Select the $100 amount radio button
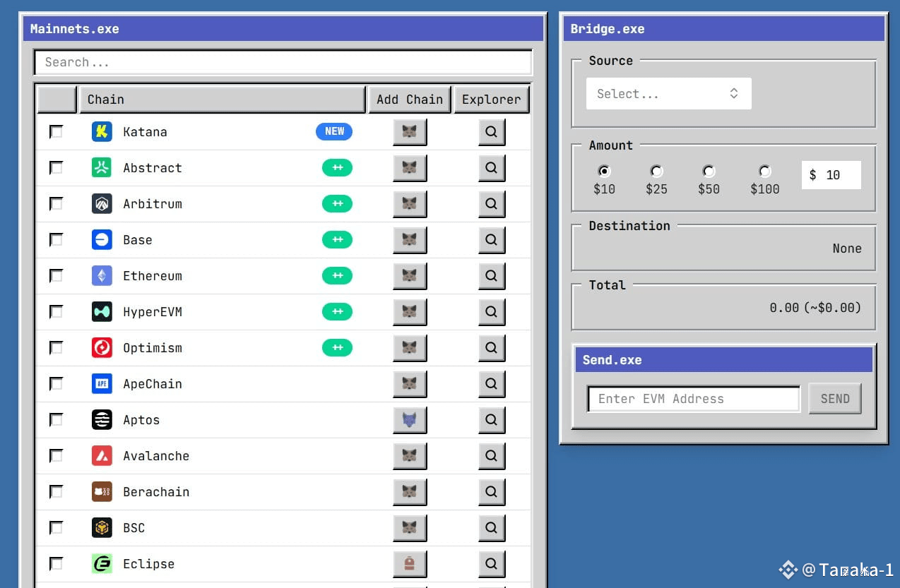 pos(764,172)
